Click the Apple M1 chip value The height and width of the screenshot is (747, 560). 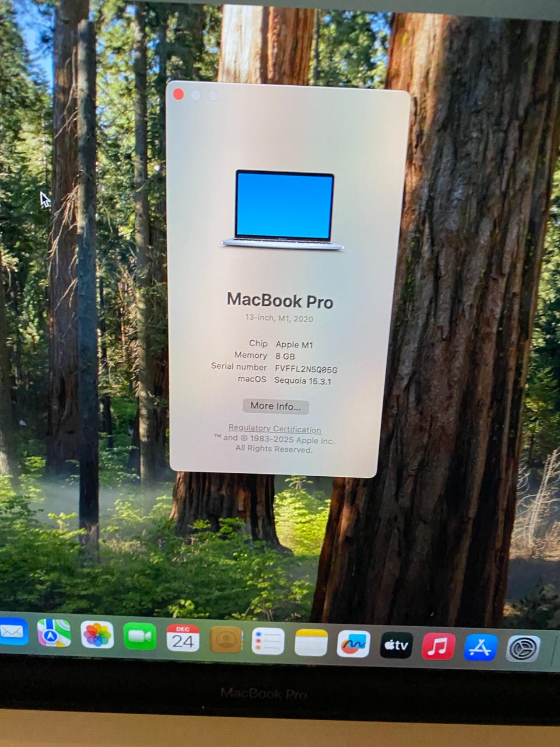click(x=295, y=345)
